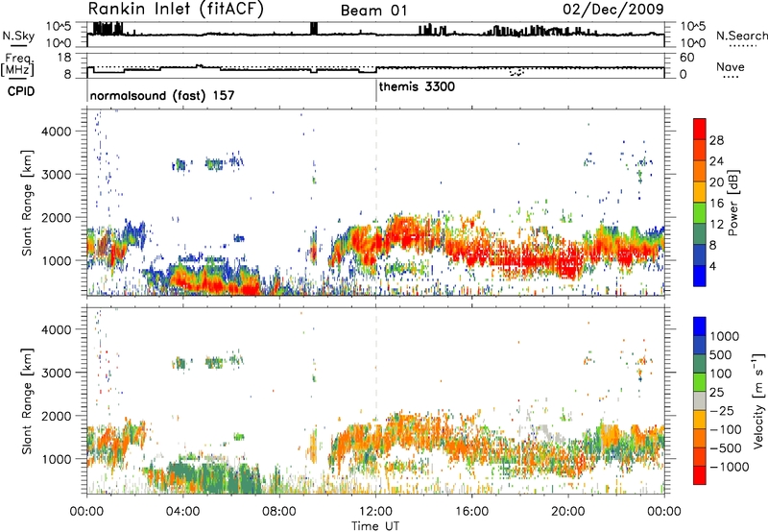Image resolution: width=768 pixels, height=532 pixels.
Task: Click the '4' tick on Power color bar
Action: point(712,266)
